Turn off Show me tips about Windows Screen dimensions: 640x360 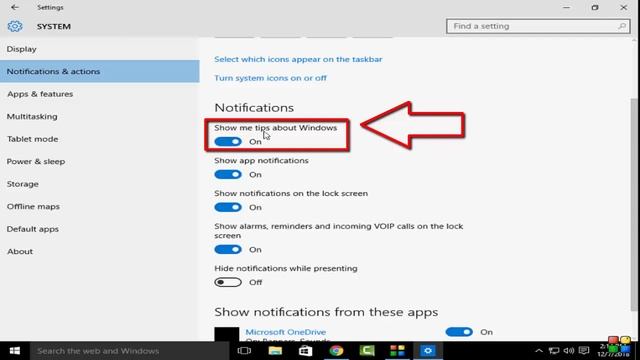[228, 142]
